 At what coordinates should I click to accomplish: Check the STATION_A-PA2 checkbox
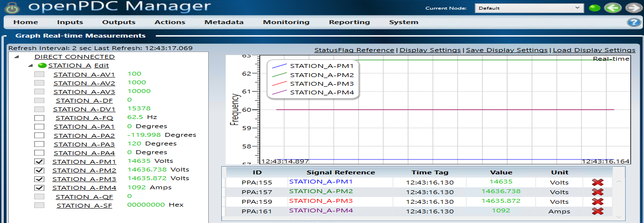[x=40, y=135]
